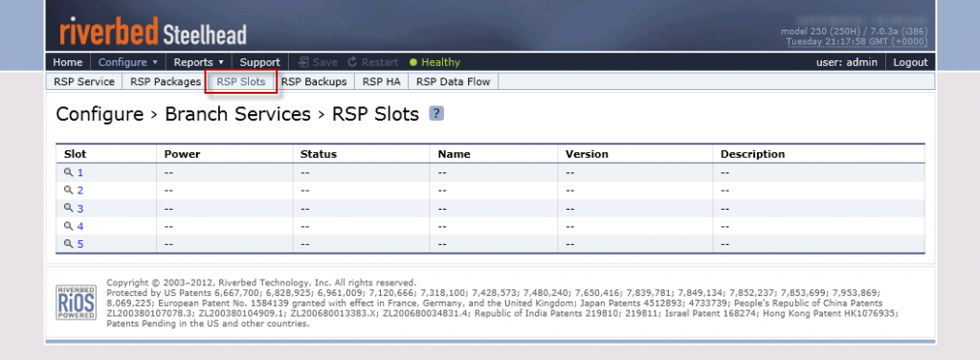Open the Reports dropdown menu
The height and width of the screenshot is (360, 980).
(199, 62)
